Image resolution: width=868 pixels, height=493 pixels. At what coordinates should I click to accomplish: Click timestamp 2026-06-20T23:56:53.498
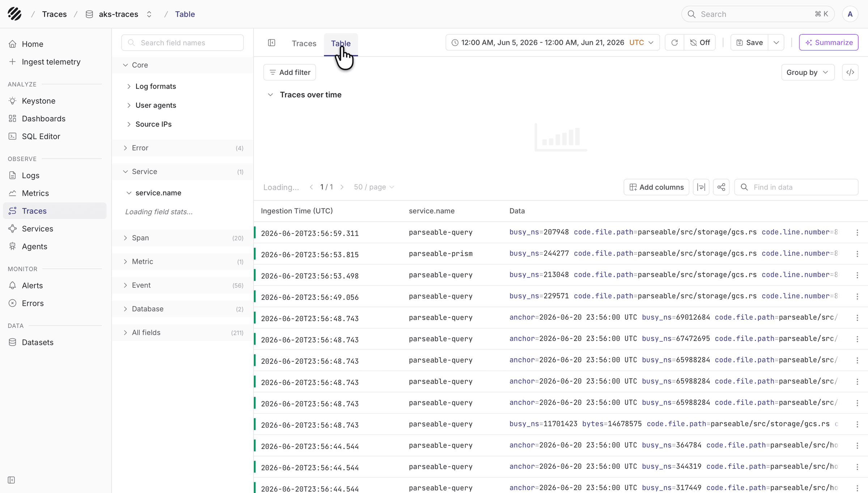click(310, 276)
